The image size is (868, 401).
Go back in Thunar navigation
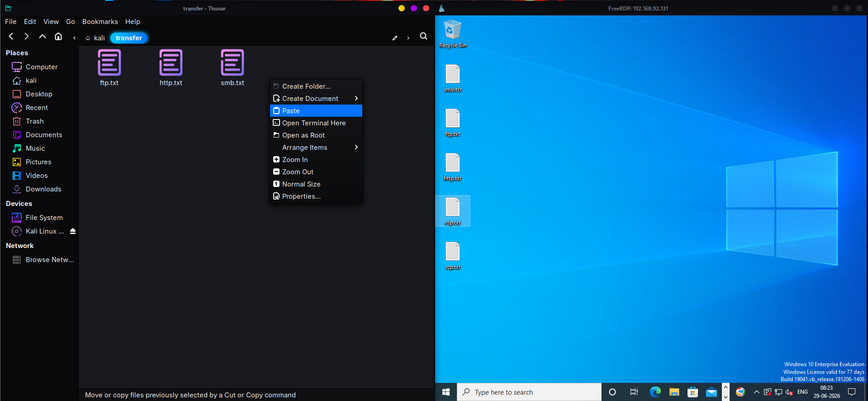coord(11,37)
